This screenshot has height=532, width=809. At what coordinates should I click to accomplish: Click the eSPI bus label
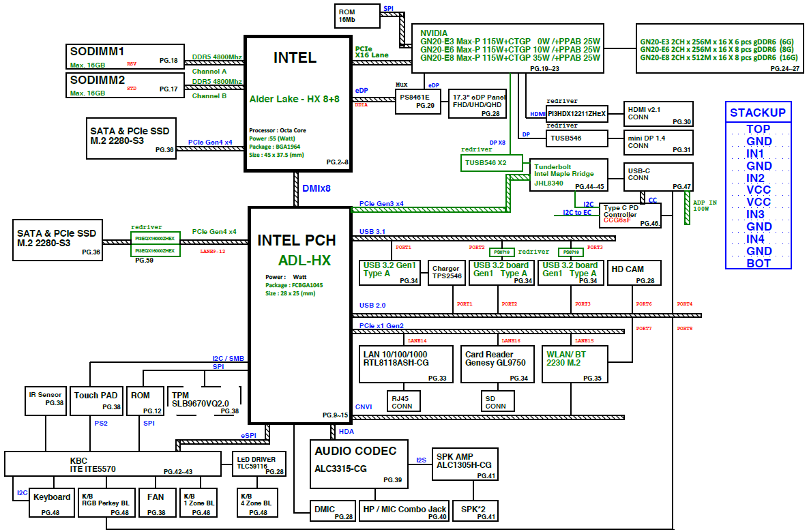[x=249, y=436]
